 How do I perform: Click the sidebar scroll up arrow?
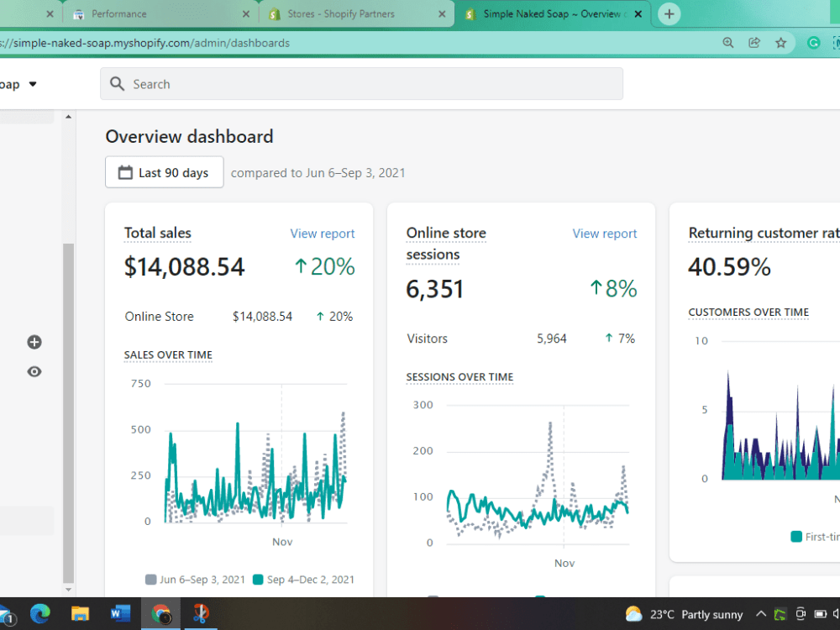click(68, 116)
